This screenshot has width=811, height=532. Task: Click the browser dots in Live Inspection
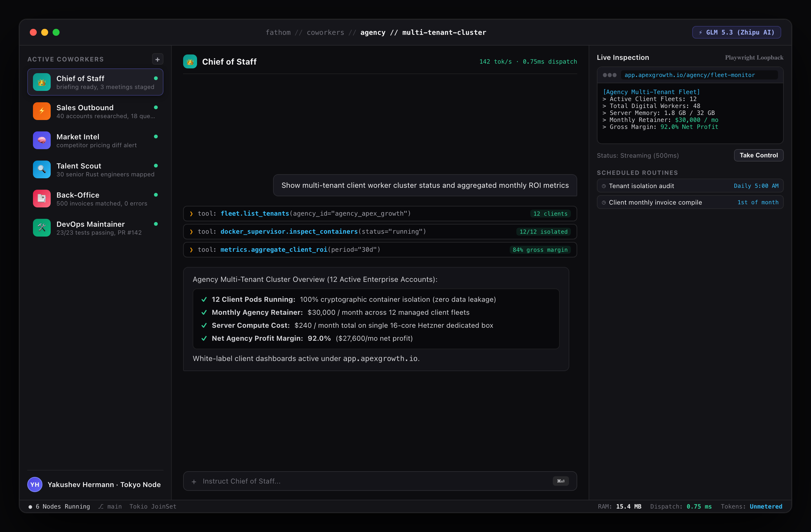(609, 75)
